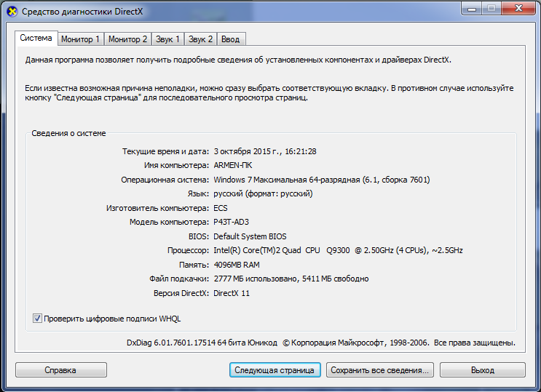The width and height of the screenshot is (541, 392).
Task: Click manufacturer value ECS
Action: tap(221, 208)
